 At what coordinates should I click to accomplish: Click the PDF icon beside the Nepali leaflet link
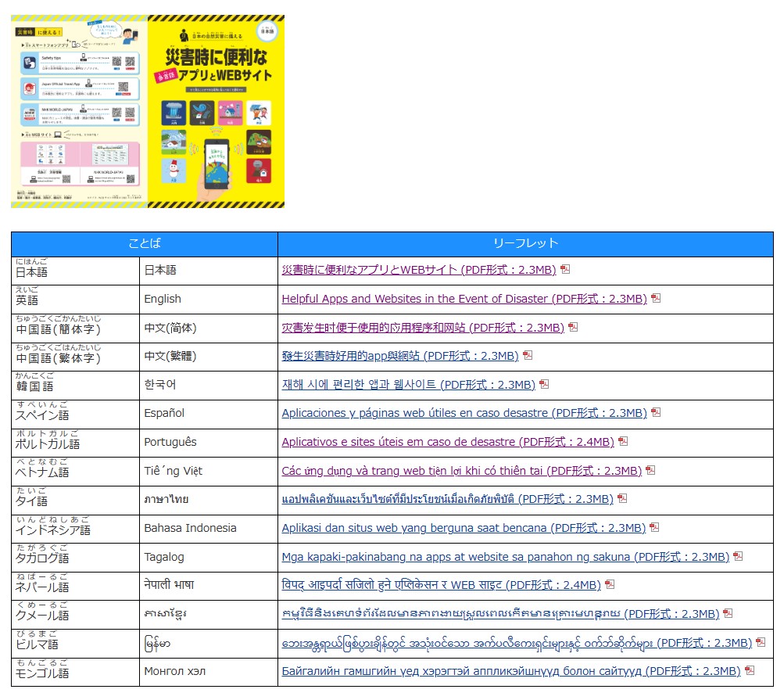pyautogui.click(x=610, y=584)
